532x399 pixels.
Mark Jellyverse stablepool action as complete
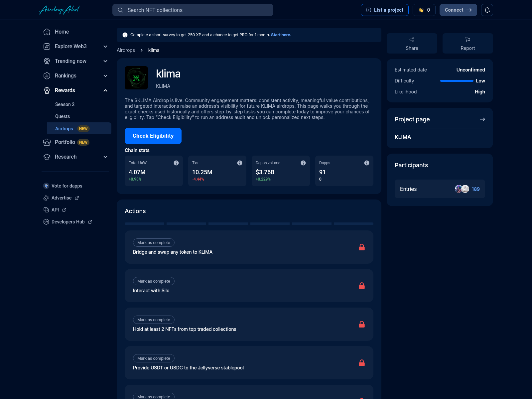(x=154, y=358)
